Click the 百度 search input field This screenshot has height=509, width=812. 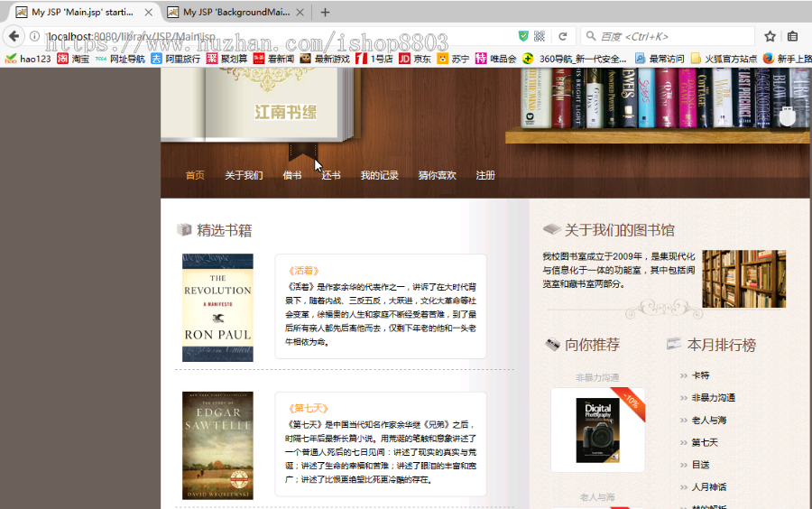click(668, 36)
